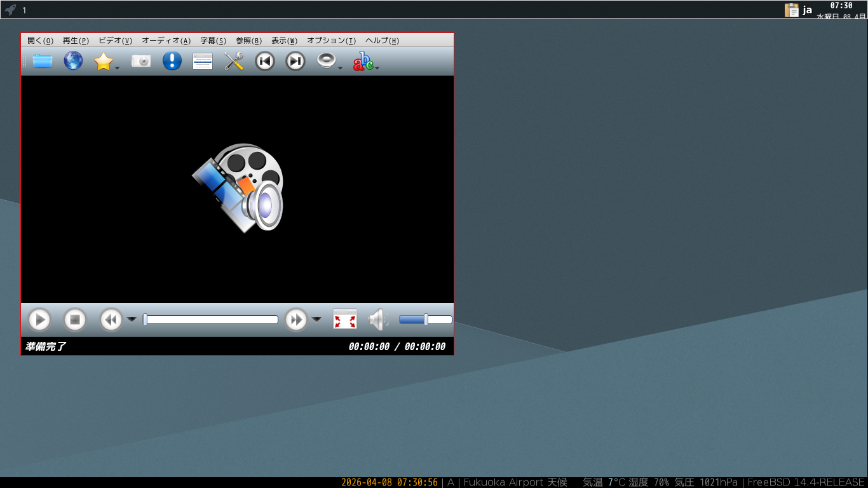868x488 pixels.
Task: Open preferences with the tools icon
Action: click(234, 61)
